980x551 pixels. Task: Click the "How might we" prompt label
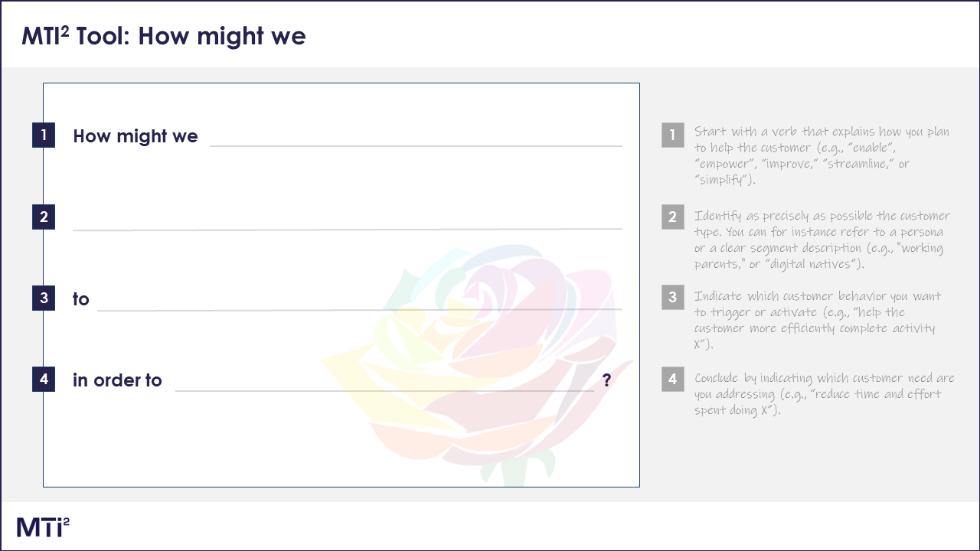(136, 136)
